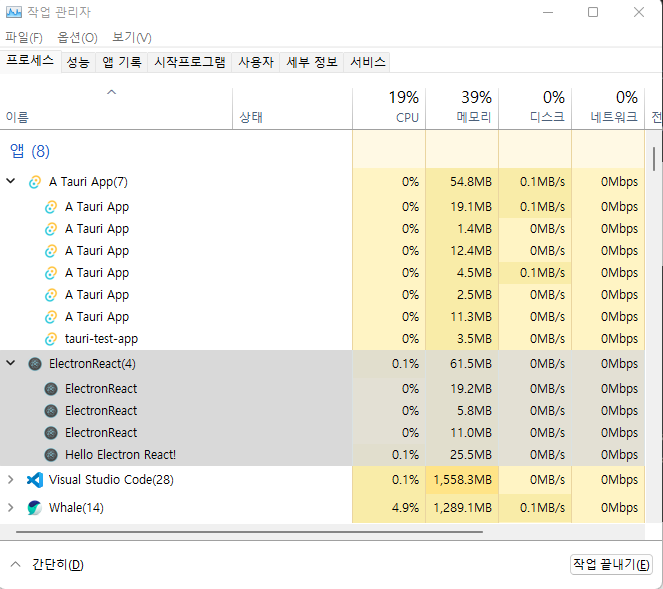Select the Whale(14) row name
The height and width of the screenshot is (589, 663).
(x=76, y=507)
